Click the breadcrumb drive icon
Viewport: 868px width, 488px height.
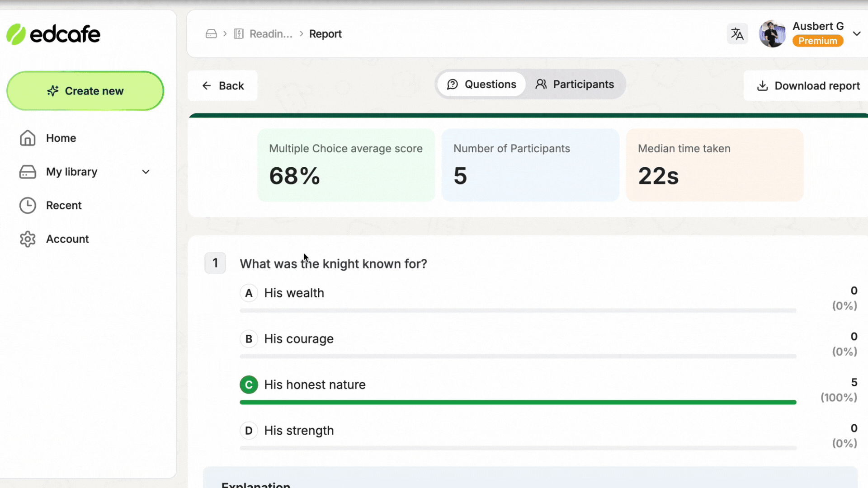tap(211, 33)
